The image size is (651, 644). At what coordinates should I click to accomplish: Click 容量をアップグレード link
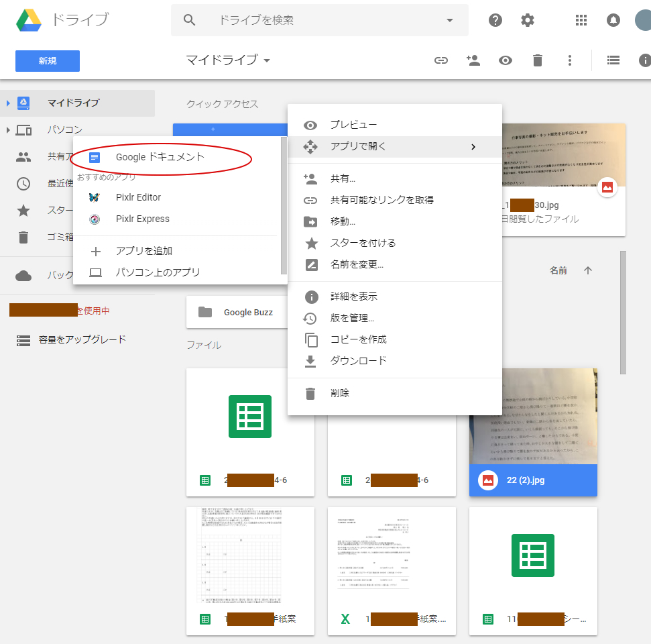click(x=82, y=339)
